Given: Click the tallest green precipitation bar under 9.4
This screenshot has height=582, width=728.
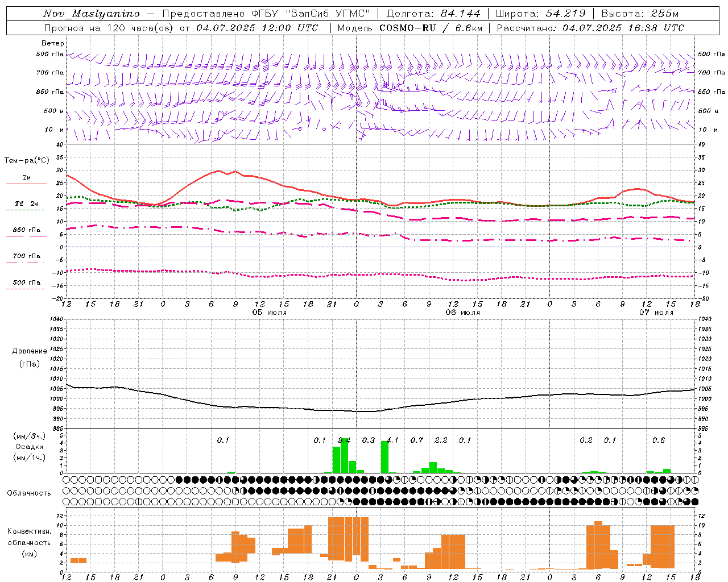Looking at the screenshot, I should tap(344, 456).
